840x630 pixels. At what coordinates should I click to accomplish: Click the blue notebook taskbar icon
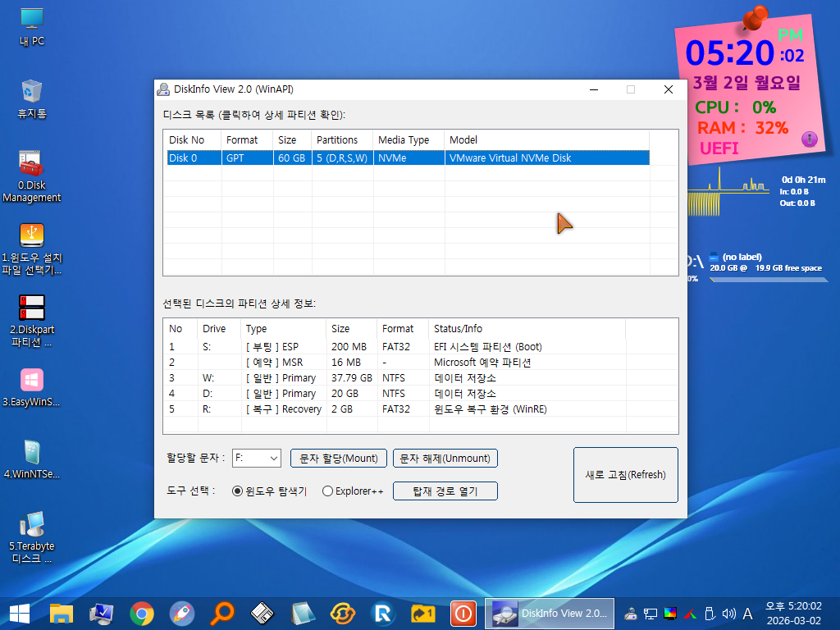click(x=303, y=614)
